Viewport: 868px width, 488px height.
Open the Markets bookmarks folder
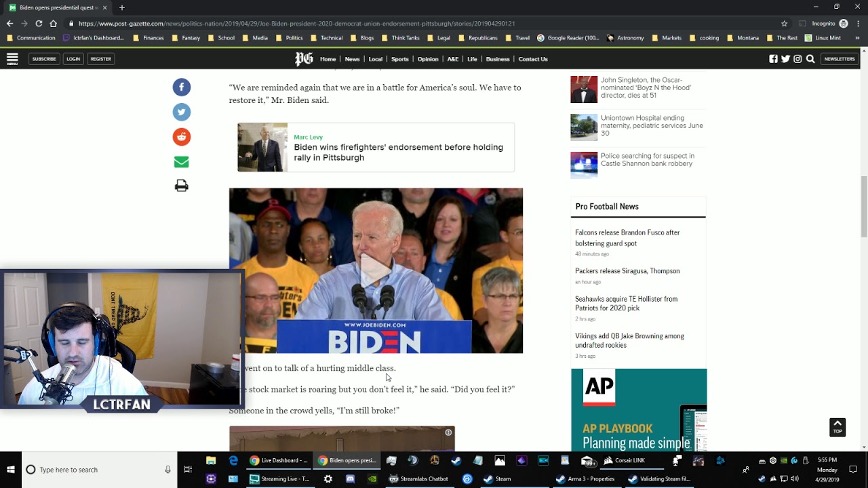point(667,38)
